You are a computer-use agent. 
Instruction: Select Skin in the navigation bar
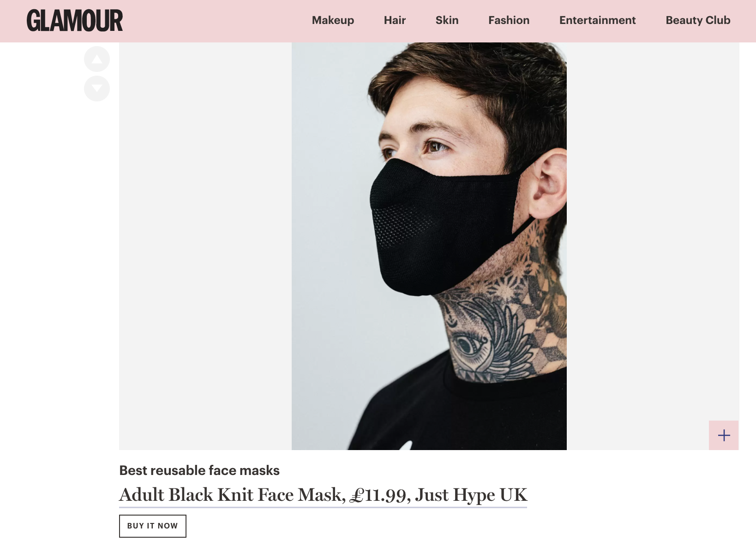(x=447, y=20)
